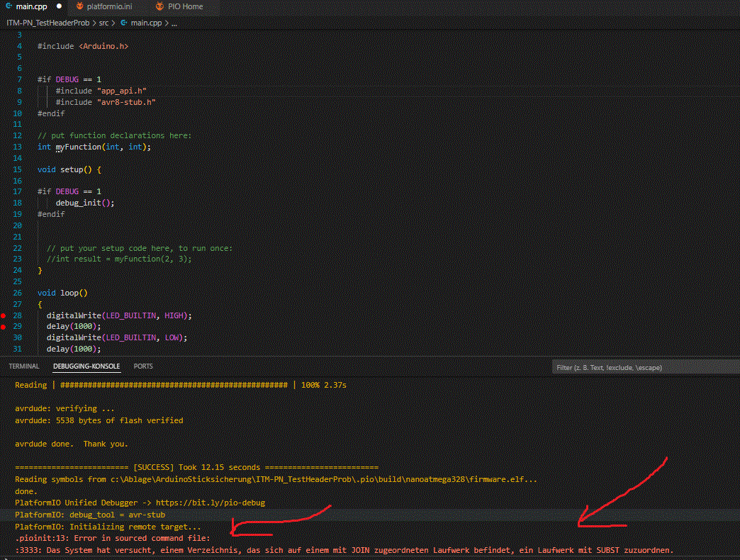Remove the red breakpoint on line 29
Image resolution: width=740 pixels, height=560 pixels.
pos(5,327)
